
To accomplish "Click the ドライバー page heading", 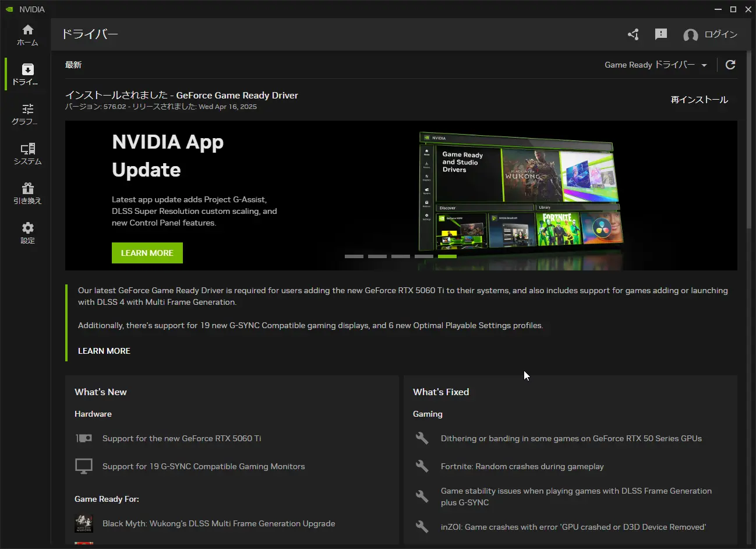I will 90,34.
